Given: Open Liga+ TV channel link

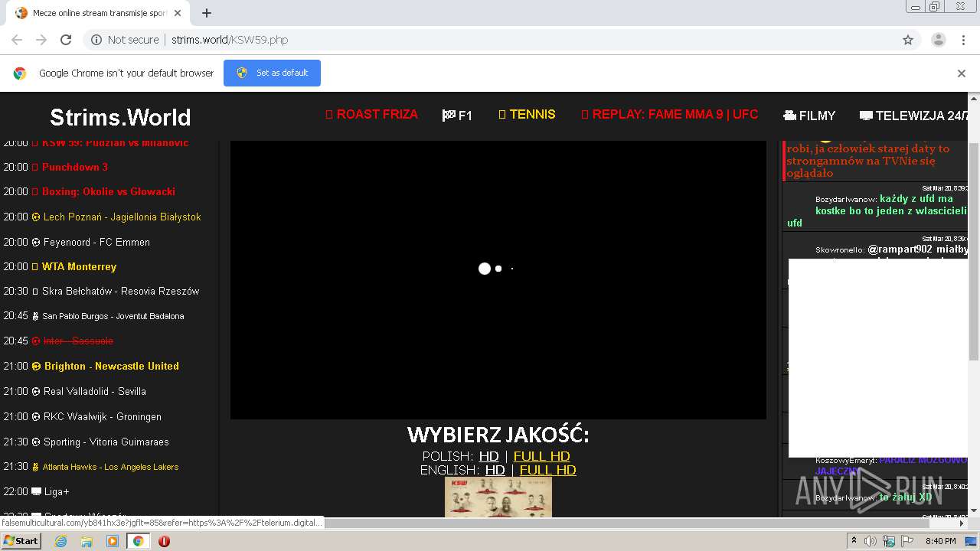Looking at the screenshot, I should pos(56,491).
